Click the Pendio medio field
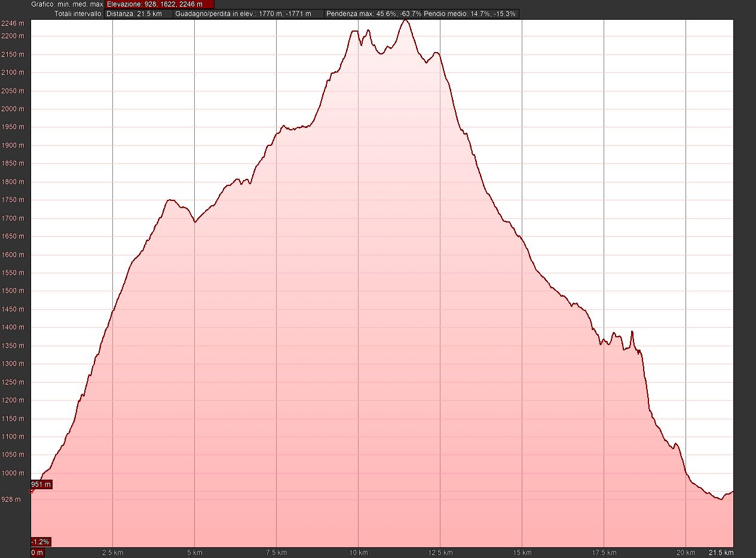756x558 pixels. (470, 13)
